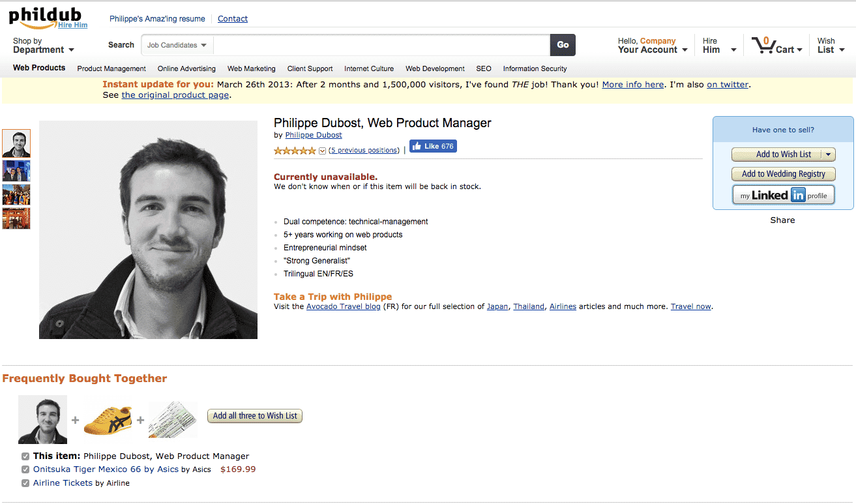The height and width of the screenshot is (504, 856).
Task: Open the Airlines articles link
Action: 563,306
